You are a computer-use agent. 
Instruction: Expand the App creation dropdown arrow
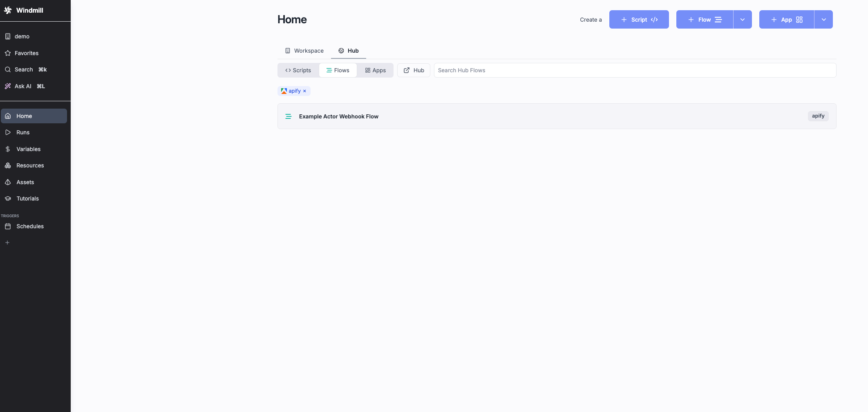823,19
